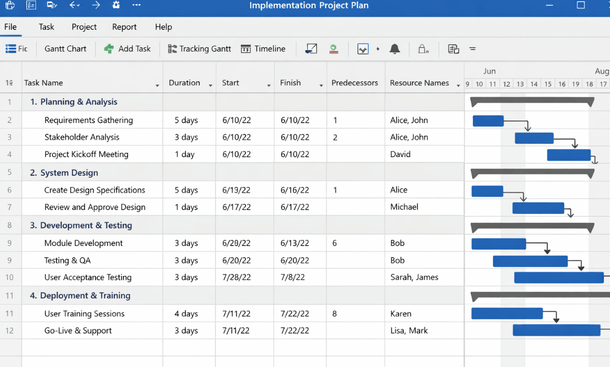The image size is (610, 367).
Task: Open the Task tab
Action: [46, 27]
